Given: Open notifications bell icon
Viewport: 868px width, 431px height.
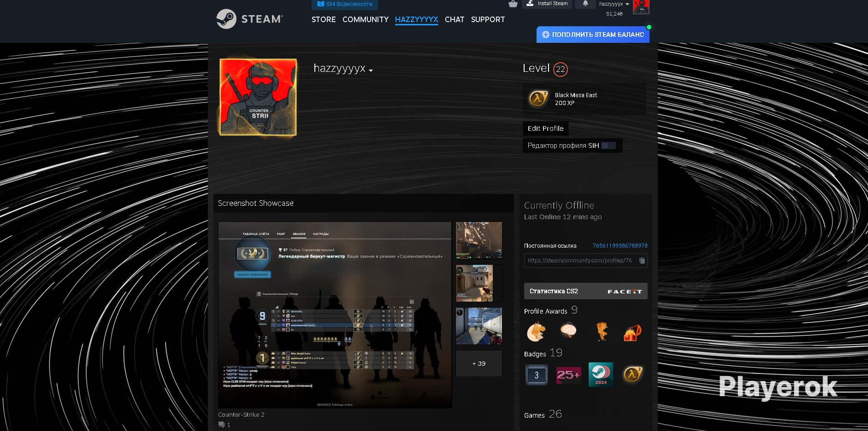Looking at the screenshot, I should click(x=585, y=4).
